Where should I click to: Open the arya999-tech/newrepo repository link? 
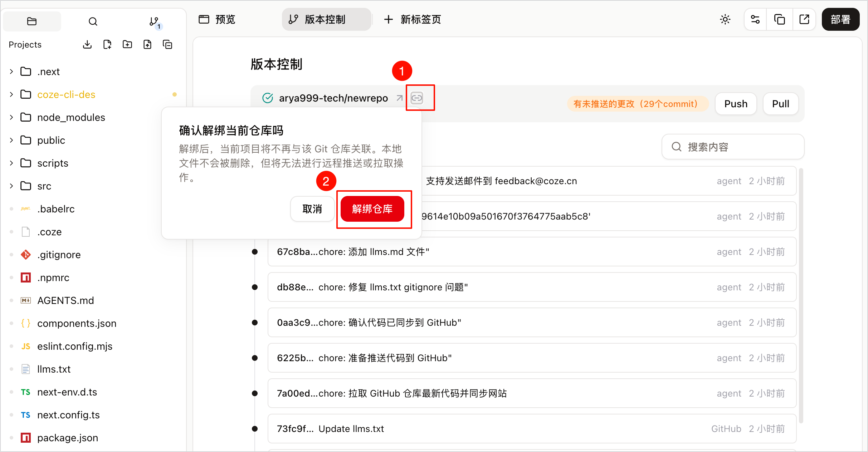click(x=333, y=98)
